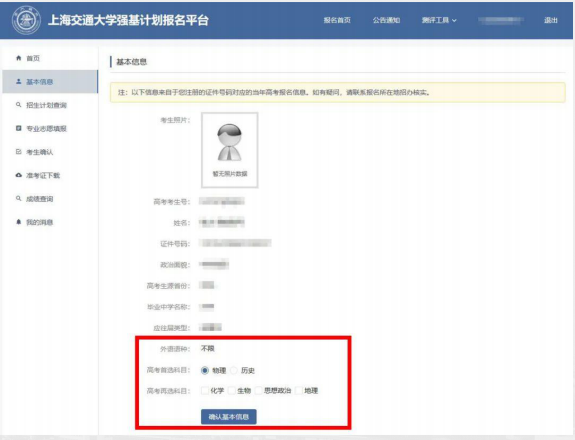Click the 高考再选科目 label
This screenshot has height=440, width=575.
click(x=168, y=391)
